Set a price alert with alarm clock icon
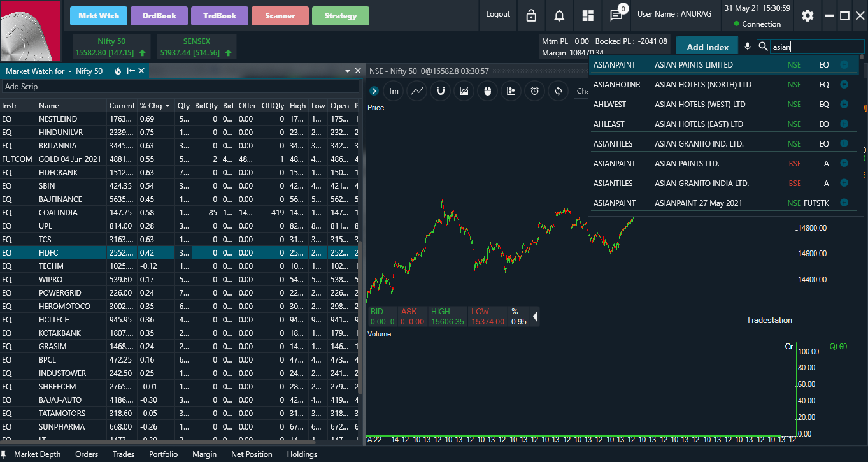This screenshot has width=868, height=462. 534,91
